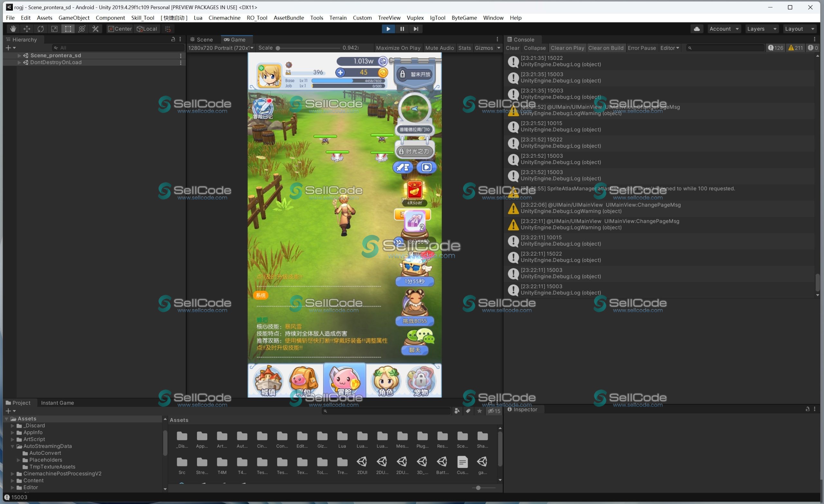Open Console Editor dropdown

(669, 48)
